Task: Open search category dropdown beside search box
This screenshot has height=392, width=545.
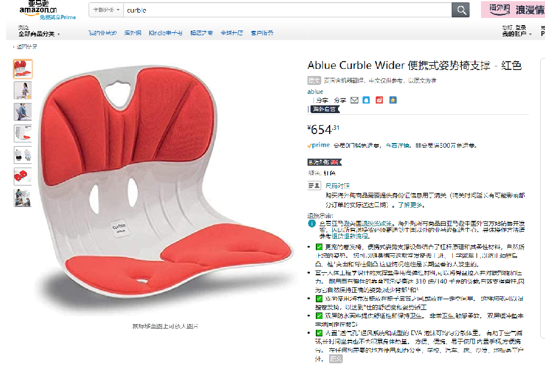Action: (x=106, y=10)
